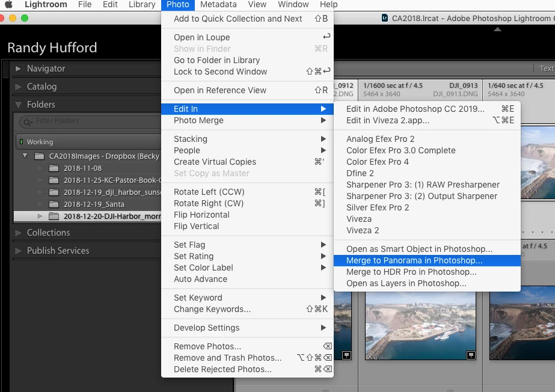Choose Dfine 2 plugin
This screenshot has width=555, height=392.
[x=427, y=173]
